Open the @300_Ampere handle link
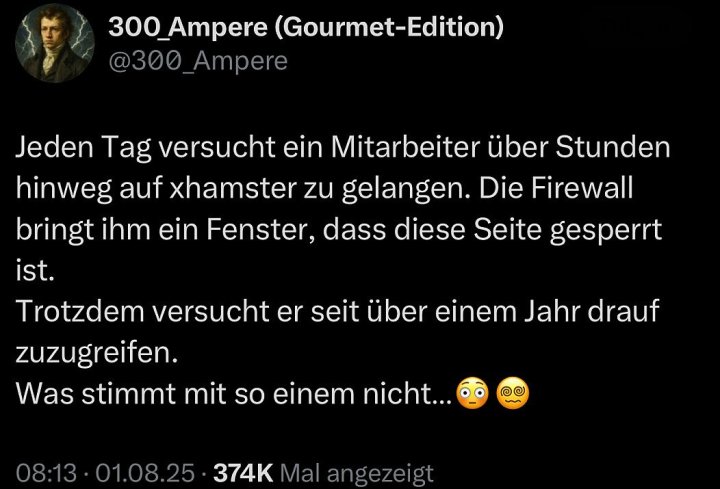The height and width of the screenshot is (489, 720). click(198, 61)
